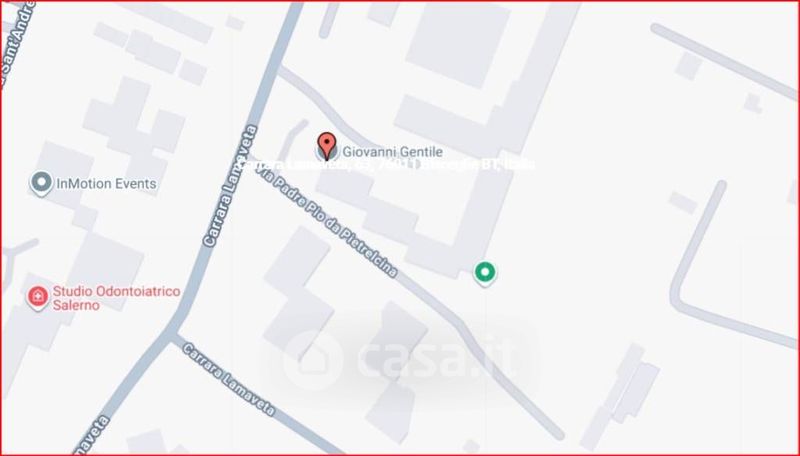The image size is (800, 456).
Task: Click the casa.it house logo watermark
Action: pos(312,360)
